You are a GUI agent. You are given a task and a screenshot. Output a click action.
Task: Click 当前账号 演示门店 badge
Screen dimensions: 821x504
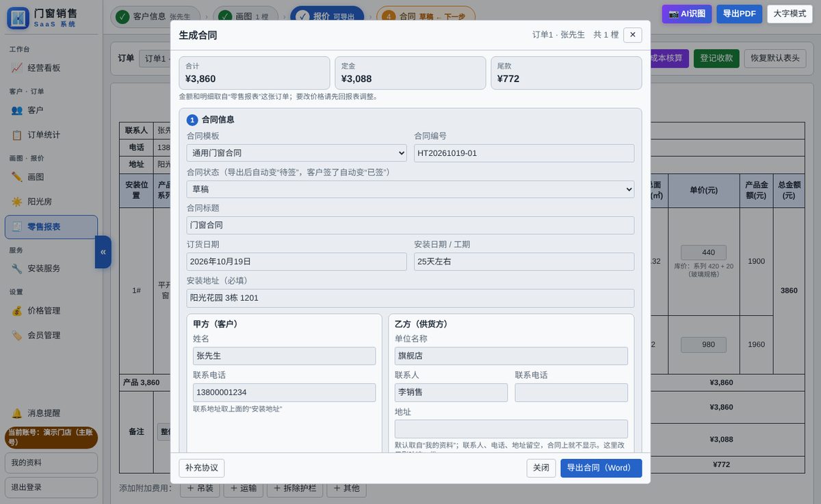51,438
